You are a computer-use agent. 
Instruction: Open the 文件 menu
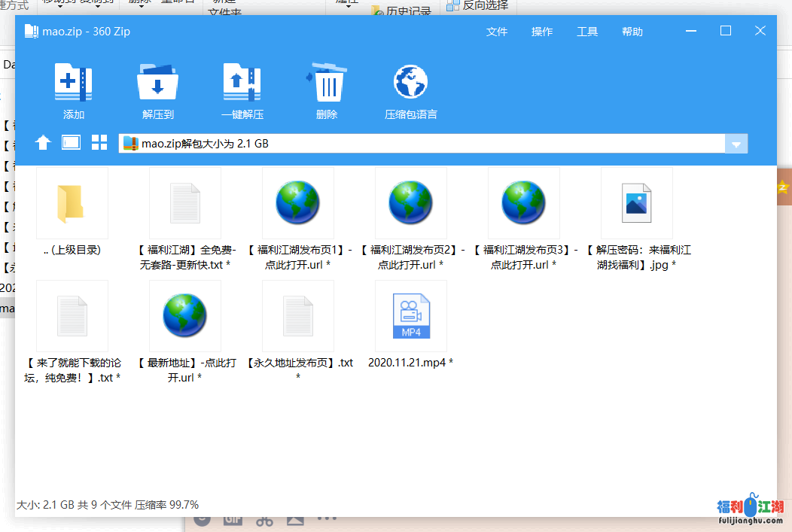[x=497, y=32]
